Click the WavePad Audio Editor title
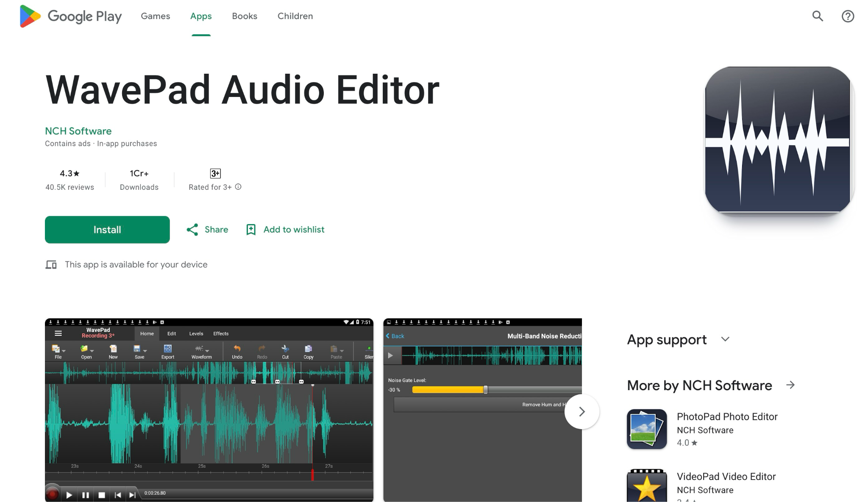868x502 pixels. [x=242, y=90]
